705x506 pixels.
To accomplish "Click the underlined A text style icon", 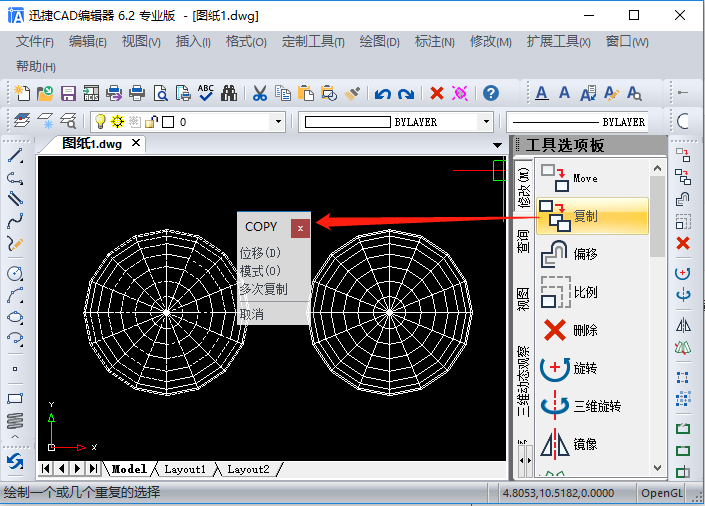I will tap(542, 93).
